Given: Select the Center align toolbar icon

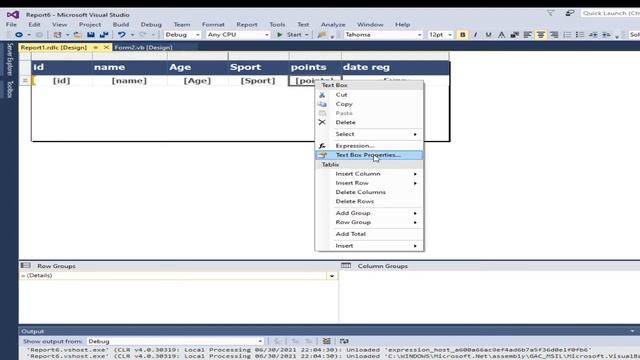Looking at the screenshot, I should tap(541, 35).
